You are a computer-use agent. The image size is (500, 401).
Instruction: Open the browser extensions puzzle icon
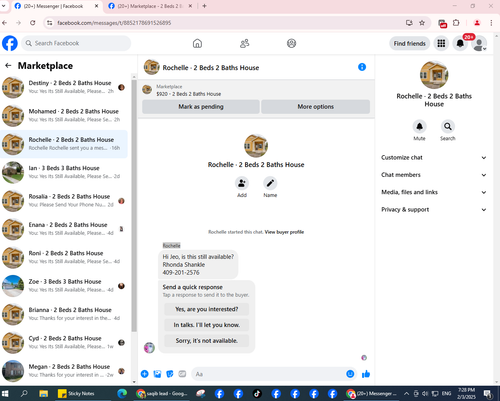(x=456, y=23)
